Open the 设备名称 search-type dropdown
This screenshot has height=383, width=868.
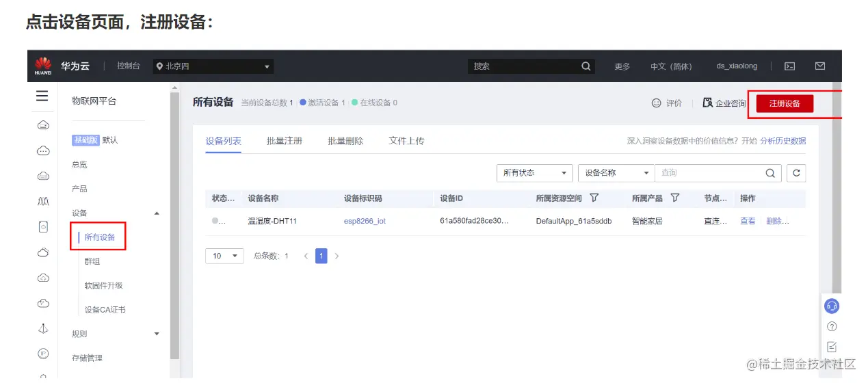[x=616, y=173]
